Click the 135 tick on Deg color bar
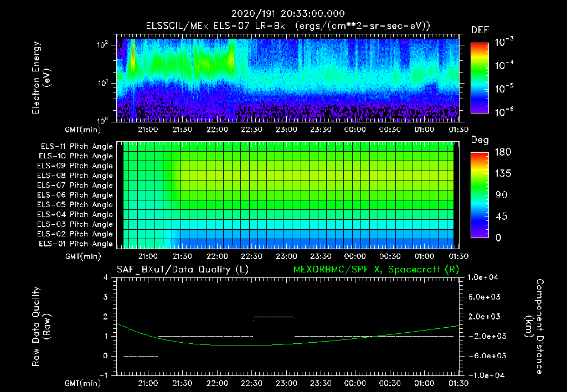567x392 pixels. (x=503, y=174)
